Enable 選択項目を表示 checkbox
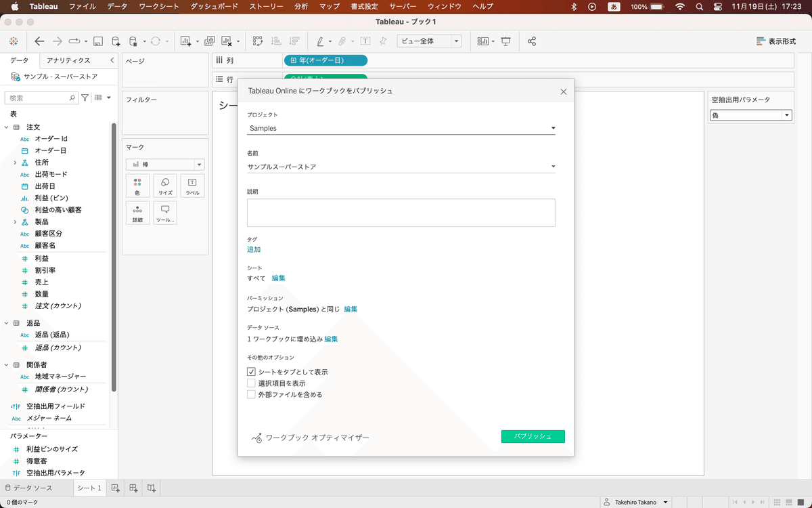Screen dimensions: 812x508 click(x=251, y=383)
